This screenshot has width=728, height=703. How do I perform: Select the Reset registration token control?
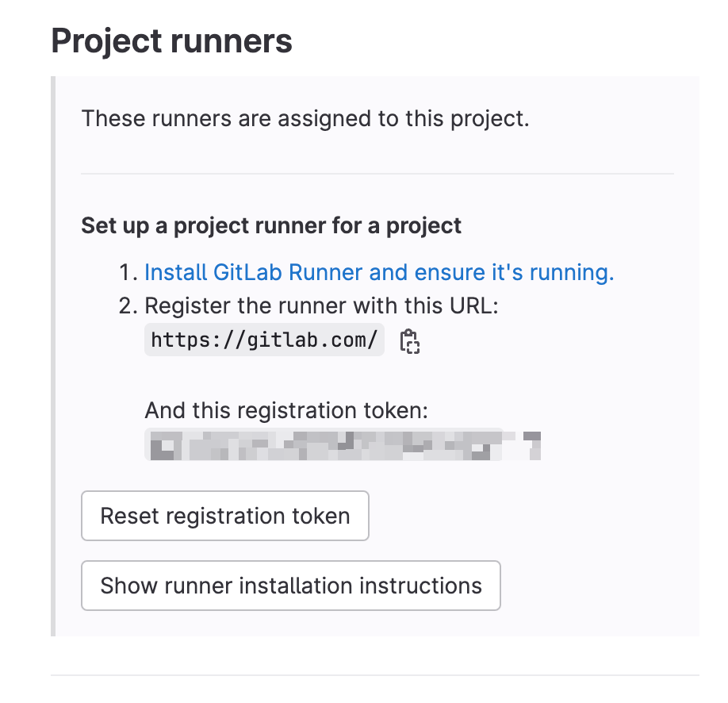224,515
